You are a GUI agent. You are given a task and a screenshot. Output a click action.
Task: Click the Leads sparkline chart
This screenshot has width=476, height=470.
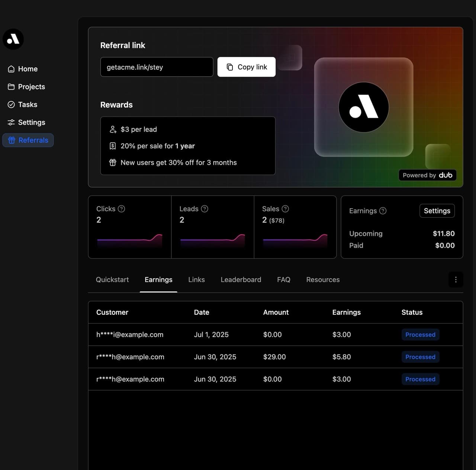(x=213, y=241)
